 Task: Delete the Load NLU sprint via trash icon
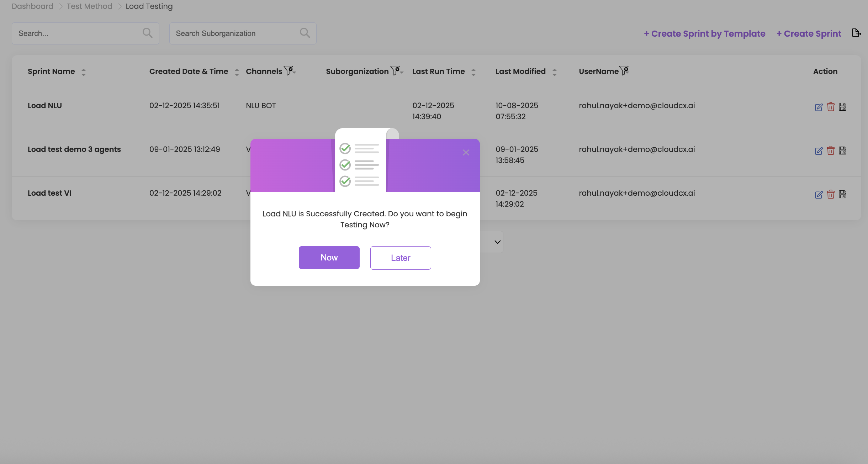click(x=831, y=107)
